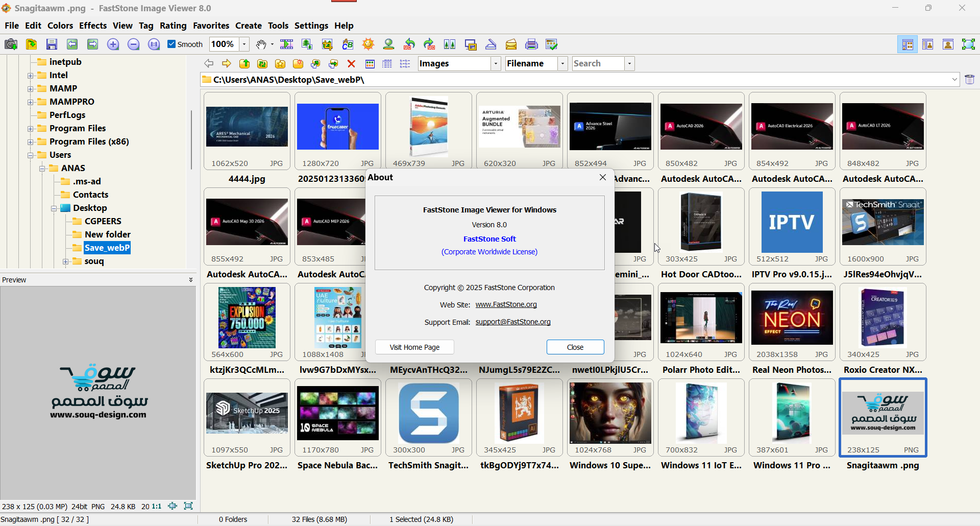Image resolution: width=980 pixels, height=526 pixels.
Task: Click the Search input field
Action: 598,63
